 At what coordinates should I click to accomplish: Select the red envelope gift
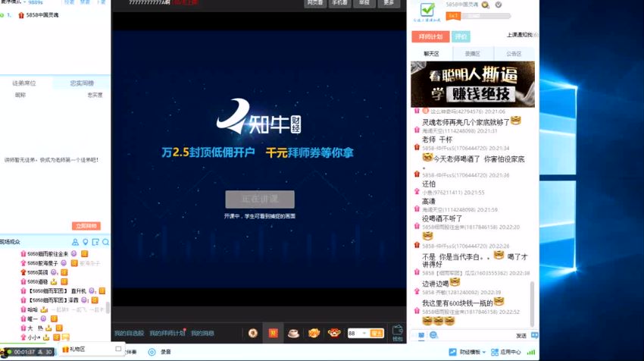pos(273,333)
